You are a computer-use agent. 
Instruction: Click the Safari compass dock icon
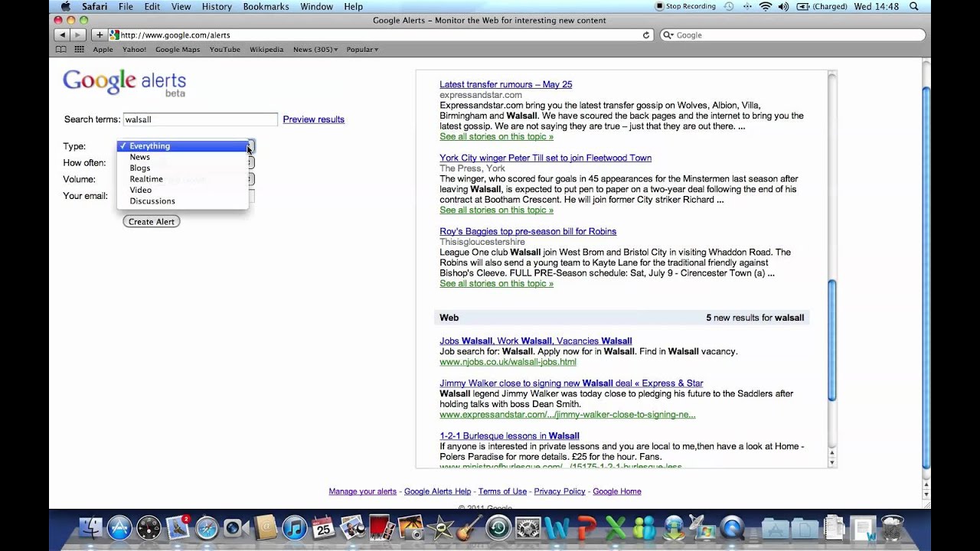pyautogui.click(x=207, y=527)
